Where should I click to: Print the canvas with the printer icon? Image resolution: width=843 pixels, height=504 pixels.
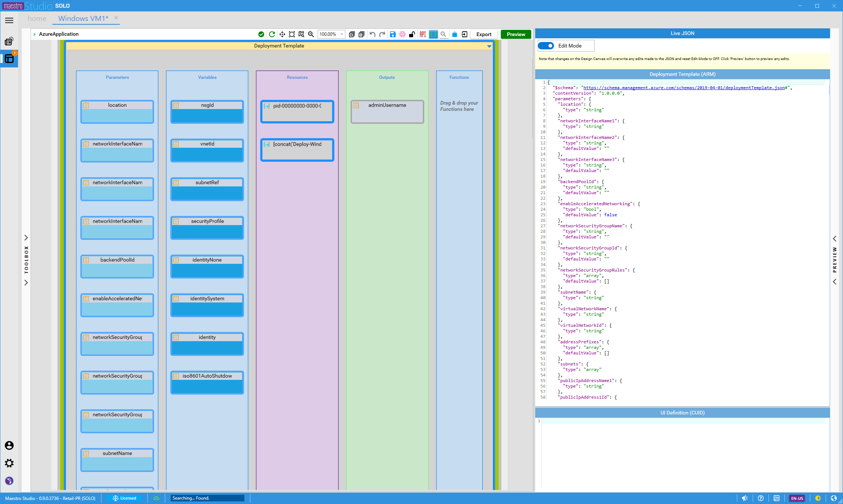click(403, 34)
